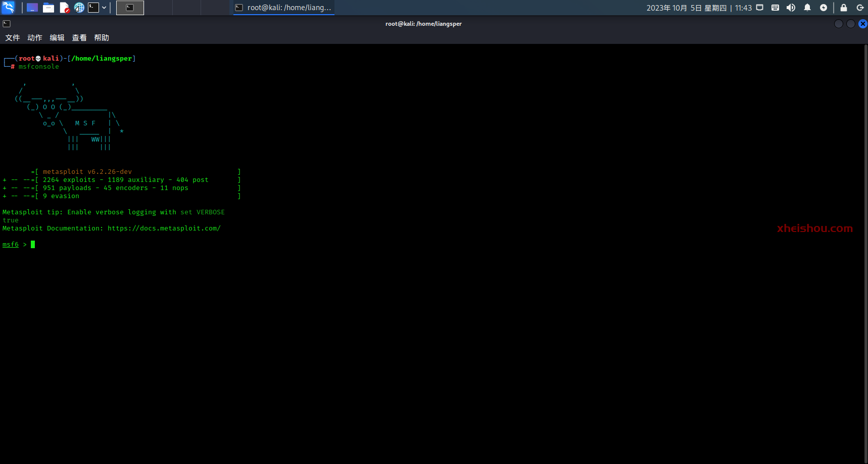Screen dimensions: 868x464
Task: Open the 文件 menu
Action: [13, 38]
